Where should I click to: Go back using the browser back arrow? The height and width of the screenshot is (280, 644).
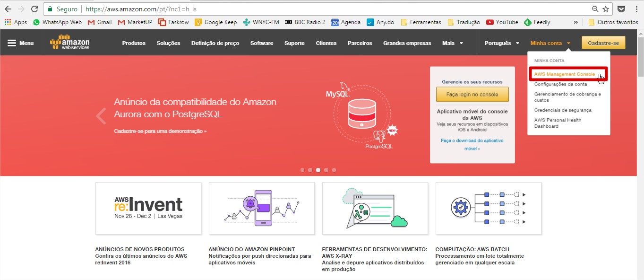pos(8,9)
